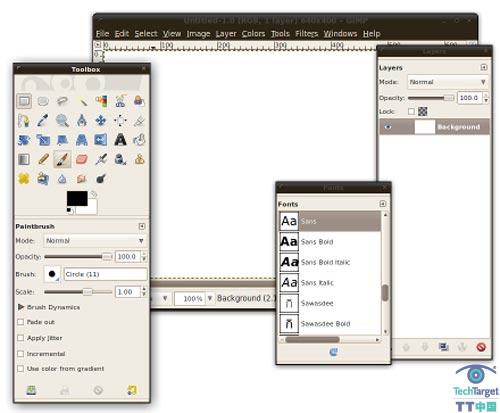Open the File menu
This screenshot has width=500, height=413.
tap(103, 34)
